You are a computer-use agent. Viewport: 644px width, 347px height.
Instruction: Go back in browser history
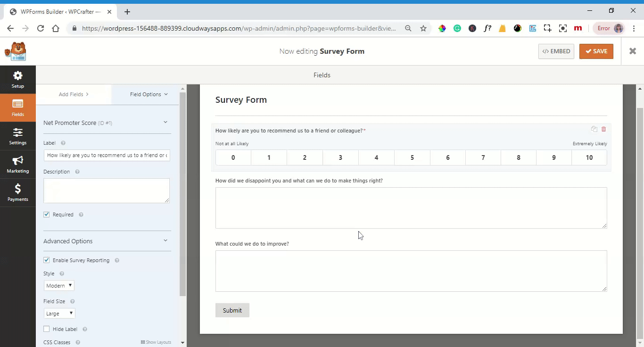click(x=10, y=28)
